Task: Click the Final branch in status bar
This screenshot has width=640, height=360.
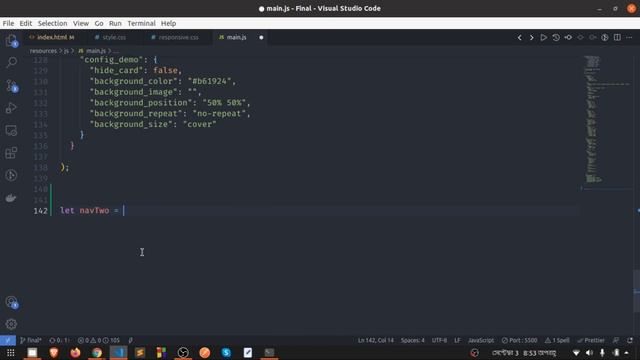Action: coord(31,340)
